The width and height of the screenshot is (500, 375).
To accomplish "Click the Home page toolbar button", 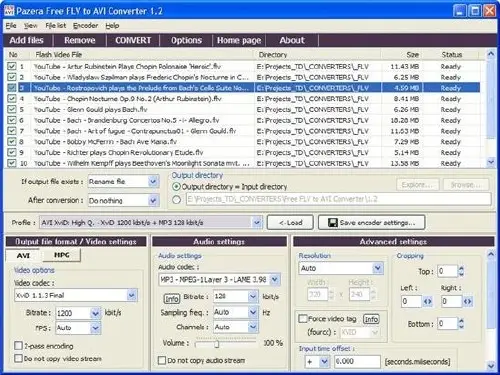I will point(239,40).
